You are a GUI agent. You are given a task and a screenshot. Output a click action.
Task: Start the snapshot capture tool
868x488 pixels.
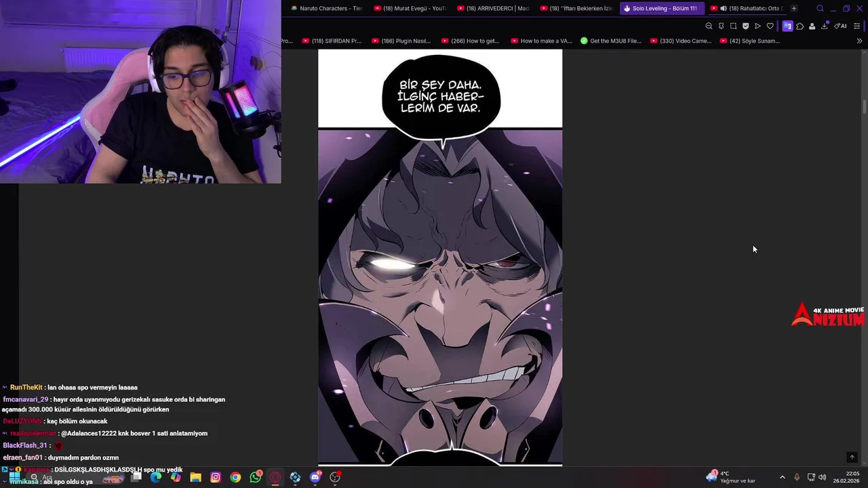(733, 26)
